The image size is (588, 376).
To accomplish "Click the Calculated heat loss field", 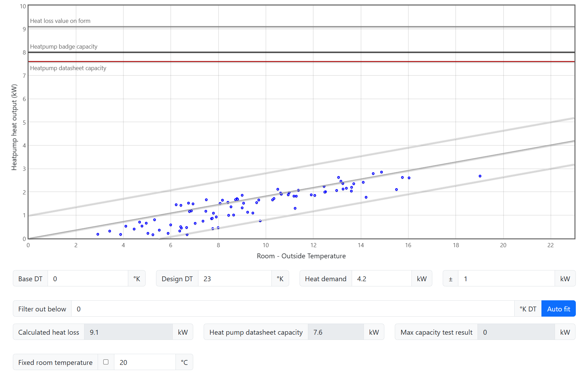I will pos(128,332).
